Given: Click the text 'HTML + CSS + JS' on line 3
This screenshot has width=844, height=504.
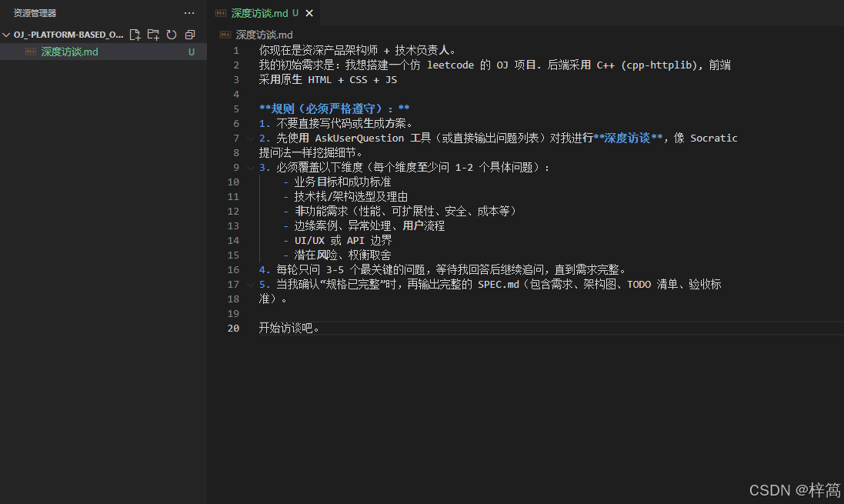Looking at the screenshot, I should coord(352,80).
